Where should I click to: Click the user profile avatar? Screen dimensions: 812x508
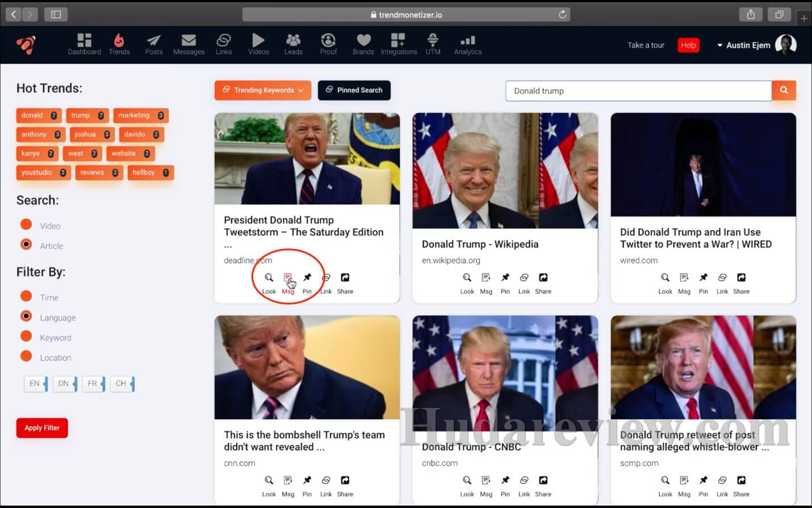(x=786, y=44)
